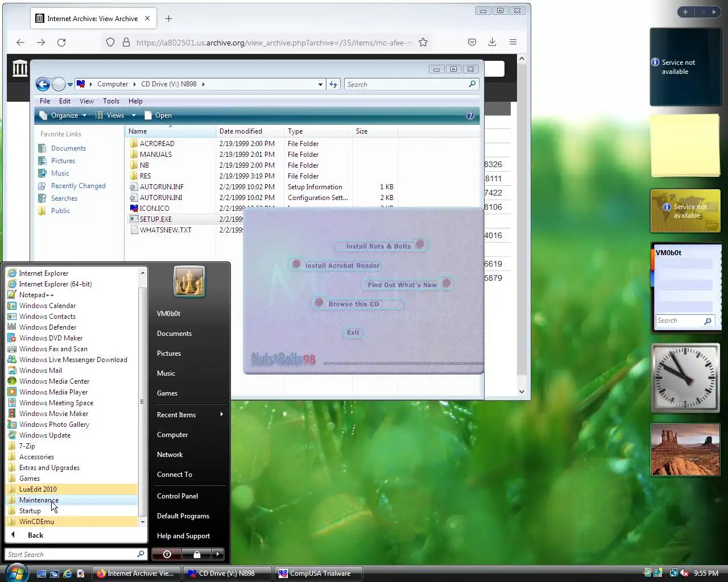Open Windows Live Messenger Download
The image size is (728, 582).
(x=73, y=360)
